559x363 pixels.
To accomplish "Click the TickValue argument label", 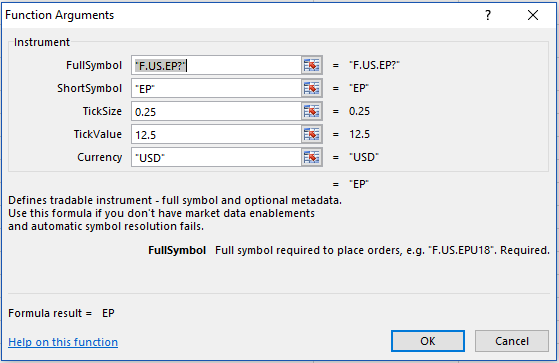I will pyautogui.click(x=98, y=134).
